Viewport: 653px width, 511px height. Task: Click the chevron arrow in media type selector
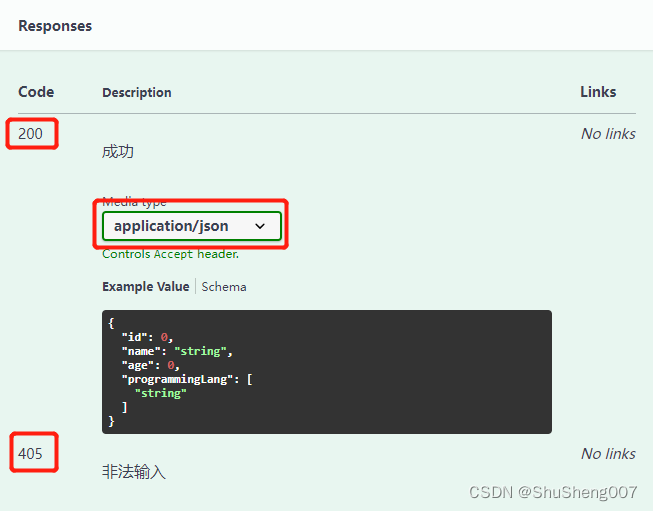[260, 226]
